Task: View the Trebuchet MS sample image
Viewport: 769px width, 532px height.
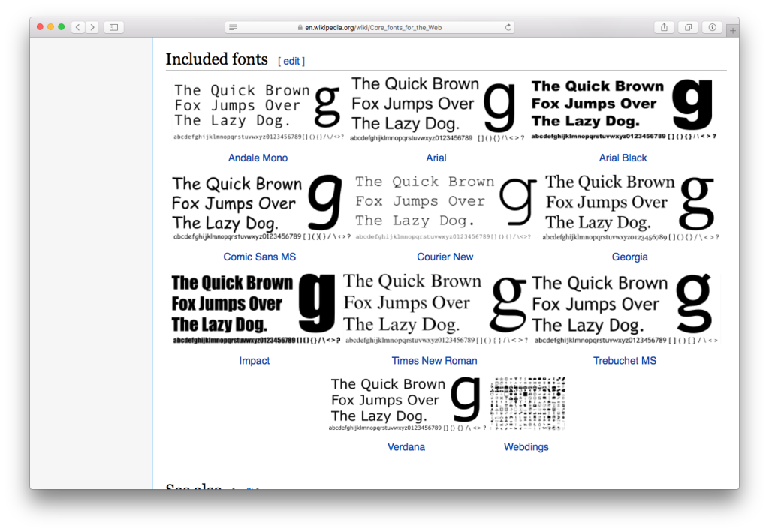Action: (626, 308)
